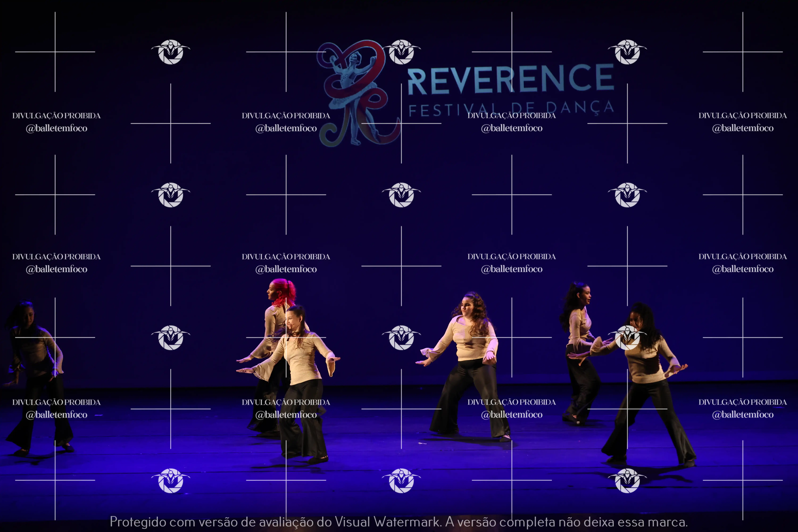Click @balletemfoco text over the front-left dancer's legs
The image size is (798, 532).
286,415
